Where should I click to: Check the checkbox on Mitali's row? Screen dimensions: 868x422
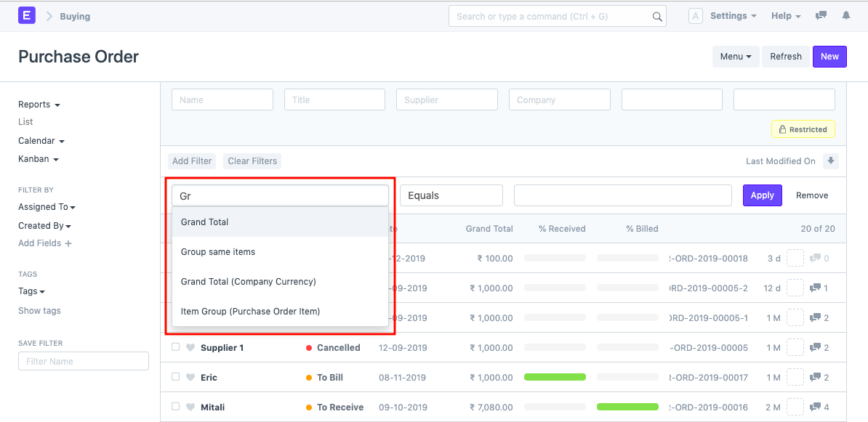click(175, 407)
